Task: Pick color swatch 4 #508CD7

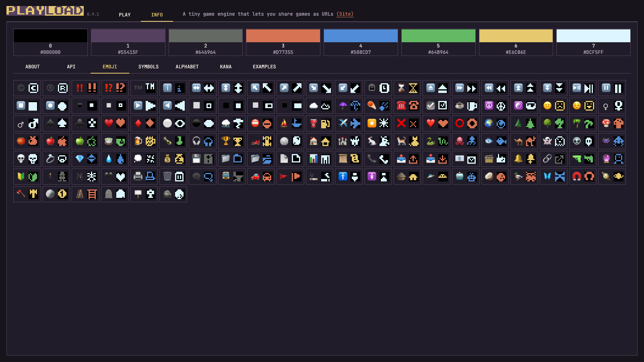Action: click(361, 42)
